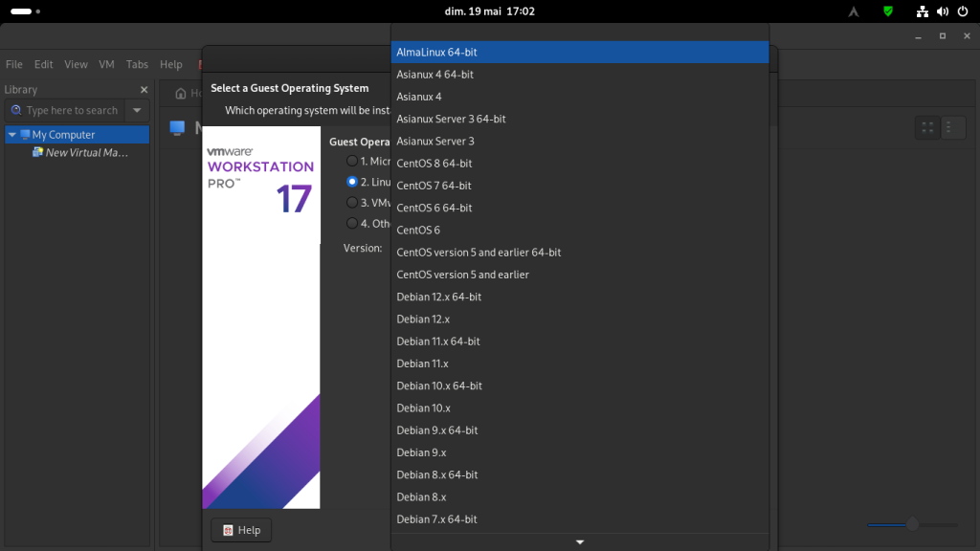Select the third guest OS radio button, VMware
The width and height of the screenshot is (980, 551).
352,203
